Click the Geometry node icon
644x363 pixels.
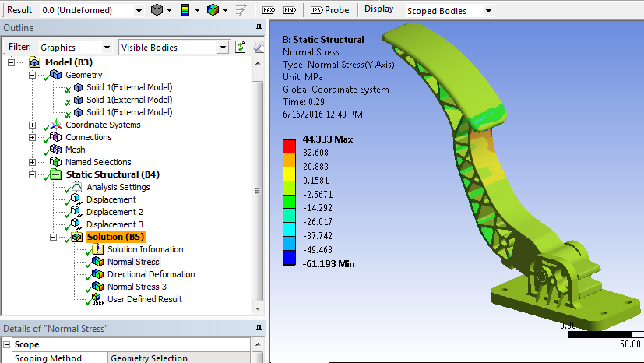point(55,75)
